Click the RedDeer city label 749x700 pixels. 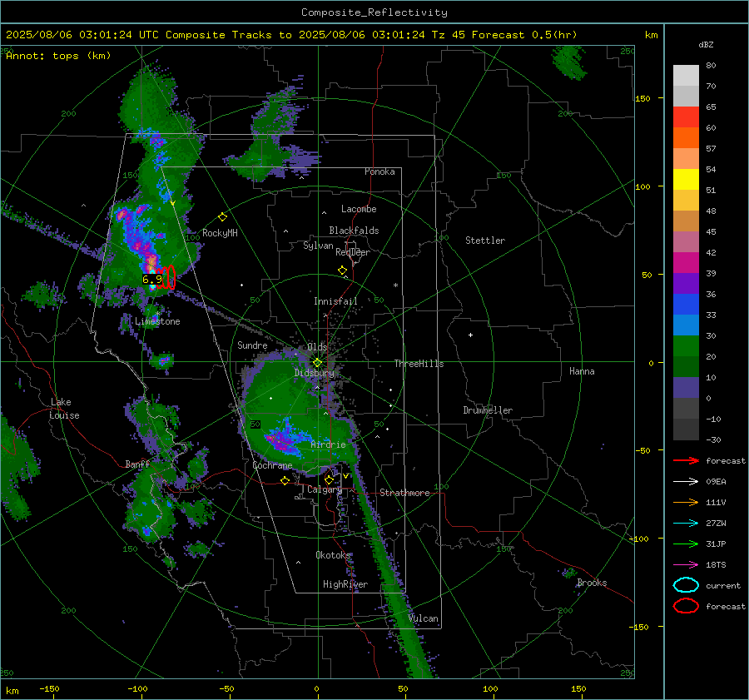coord(353,252)
